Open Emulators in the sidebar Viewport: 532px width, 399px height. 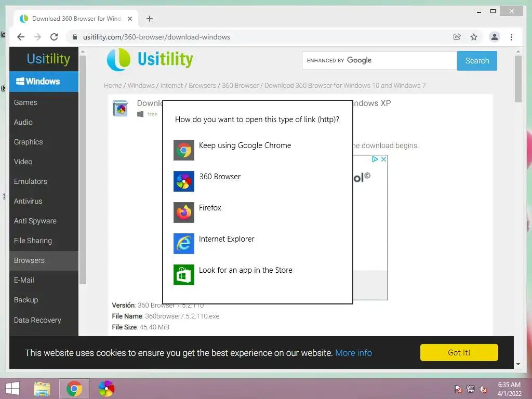click(x=31, y=181)
